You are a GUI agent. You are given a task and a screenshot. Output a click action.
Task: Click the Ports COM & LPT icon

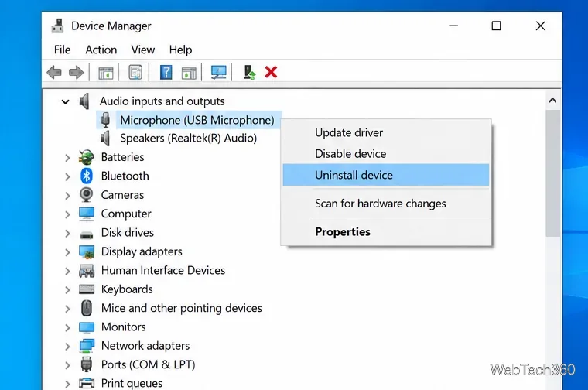tap(86, 364)
